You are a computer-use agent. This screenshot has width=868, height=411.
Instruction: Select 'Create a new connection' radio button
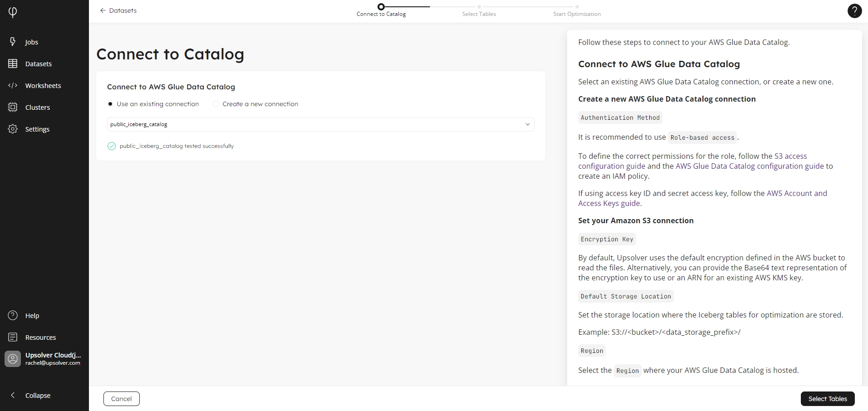pyautogui.click(x=216, y=104)
